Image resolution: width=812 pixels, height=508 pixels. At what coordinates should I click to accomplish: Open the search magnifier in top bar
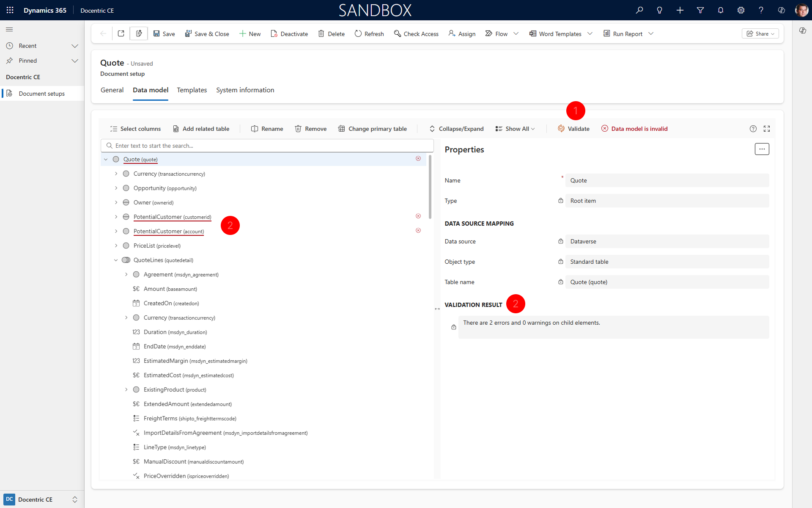(x=639, y=10)
